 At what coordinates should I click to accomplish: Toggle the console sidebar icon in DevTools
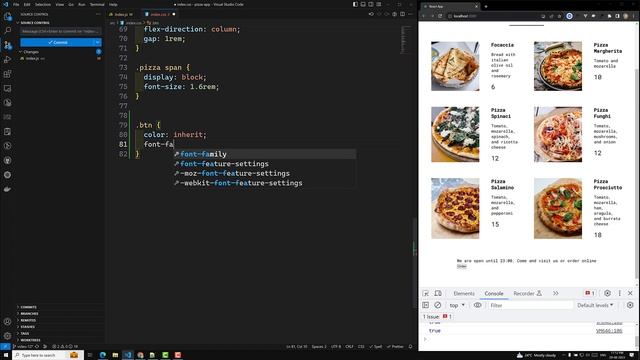pos(426,305)
